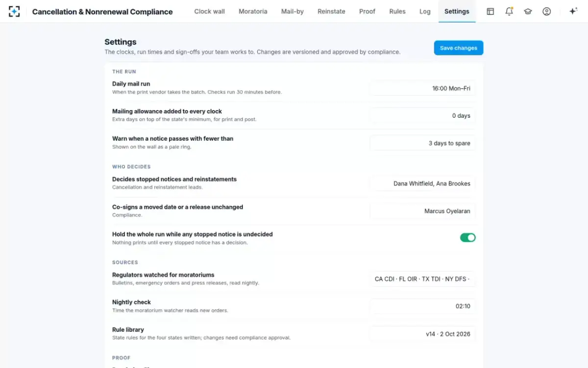Click the Save changes button
The height and width of the screenshot is (368, 588).
coord(459,48)
